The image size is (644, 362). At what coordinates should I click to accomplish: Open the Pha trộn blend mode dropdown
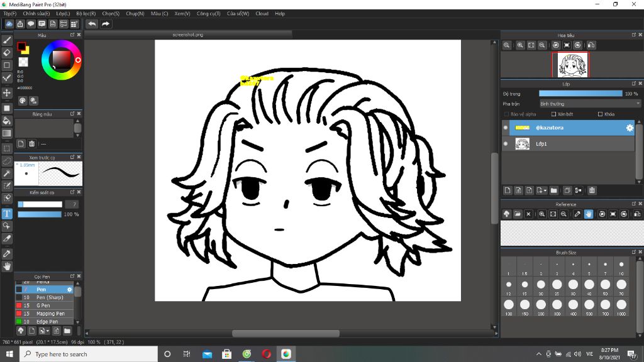[x=590, y=104]
